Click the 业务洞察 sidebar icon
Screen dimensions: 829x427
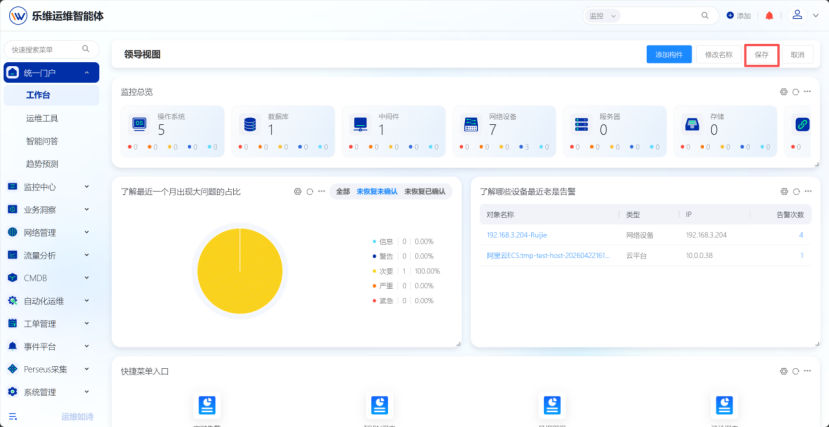[x=13, y=209]
